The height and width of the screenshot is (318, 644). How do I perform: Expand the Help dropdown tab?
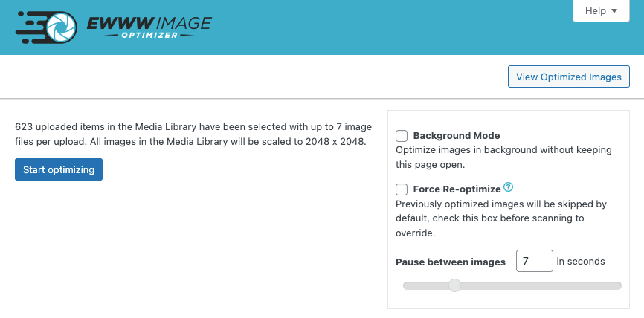601,11
